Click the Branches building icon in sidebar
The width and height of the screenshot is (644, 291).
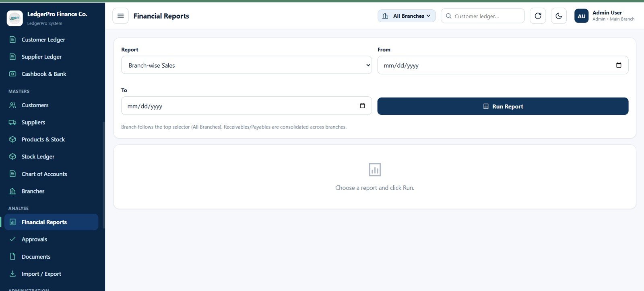(13, 191)
